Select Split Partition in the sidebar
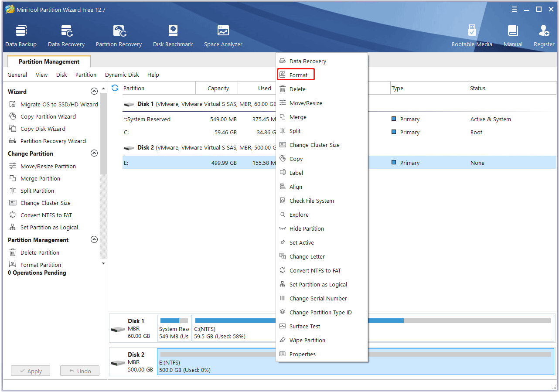Image resolution: width=559 pixels, height=392 pixels. [x=32, y=191]
